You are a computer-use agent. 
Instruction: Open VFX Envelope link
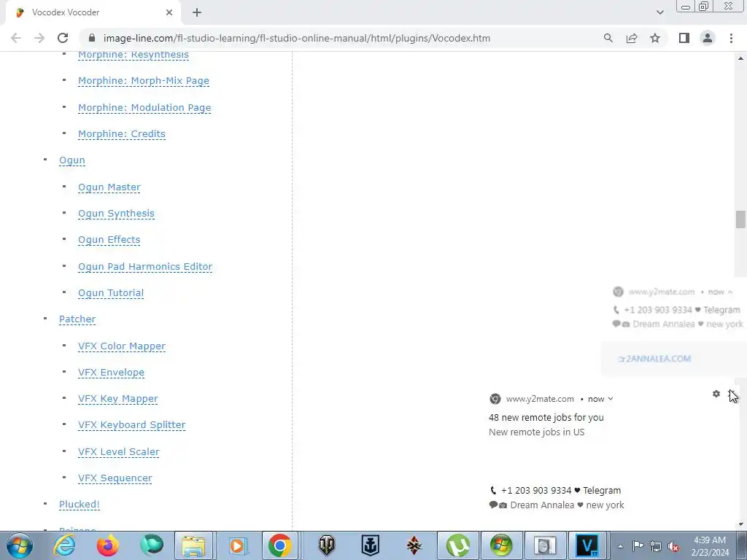click(x=111, y=373)
